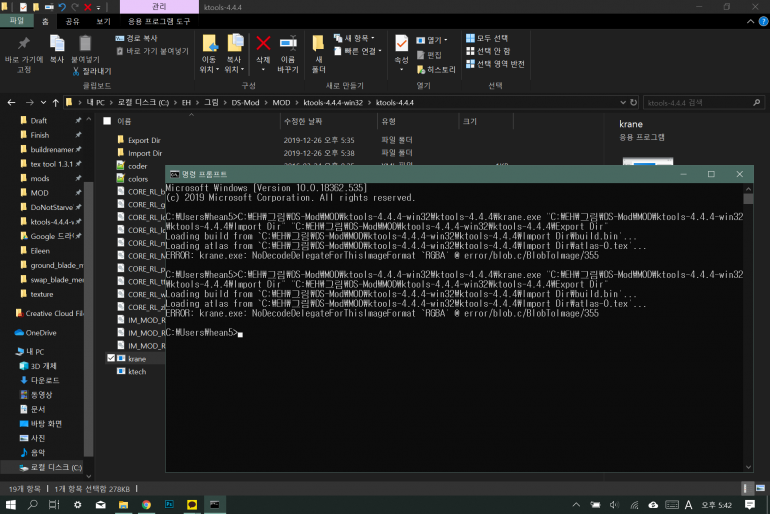The height and width of the screenshot is (514, 770).
Task: Uncheck the checkbox next to krane file
Action: coord(111,358)
